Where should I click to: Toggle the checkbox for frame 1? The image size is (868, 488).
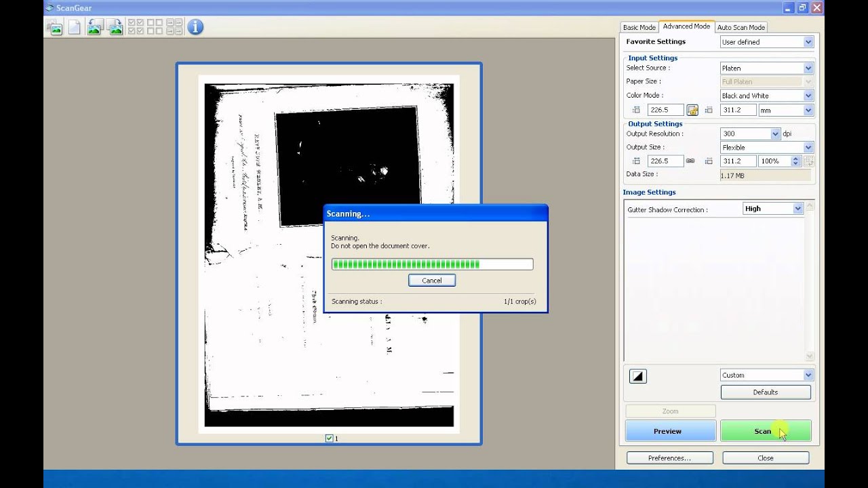(x=329, y=439)
